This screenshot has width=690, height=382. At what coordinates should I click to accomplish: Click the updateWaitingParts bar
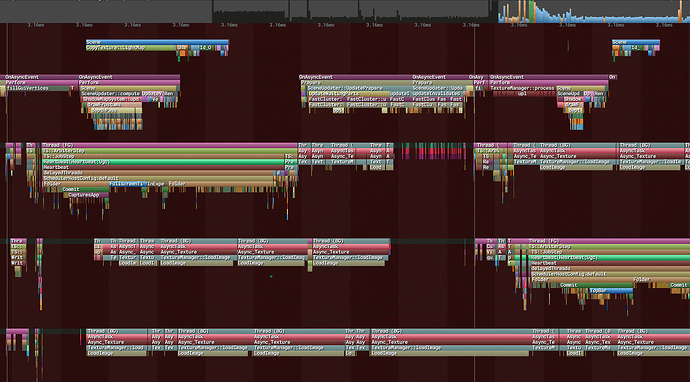point(349,94)
